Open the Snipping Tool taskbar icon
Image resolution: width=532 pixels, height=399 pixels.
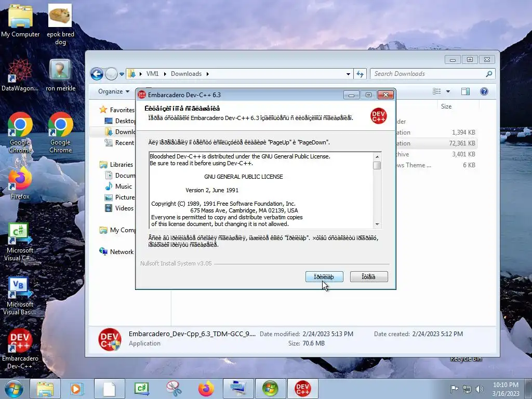pos(174,389)
